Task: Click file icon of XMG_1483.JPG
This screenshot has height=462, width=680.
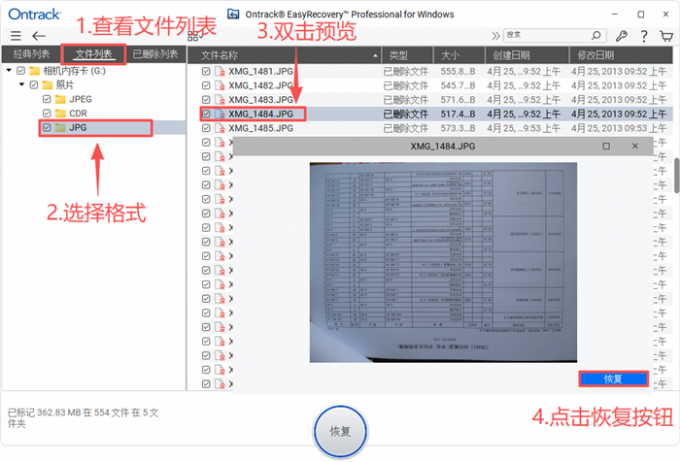Action: (220, 100)
